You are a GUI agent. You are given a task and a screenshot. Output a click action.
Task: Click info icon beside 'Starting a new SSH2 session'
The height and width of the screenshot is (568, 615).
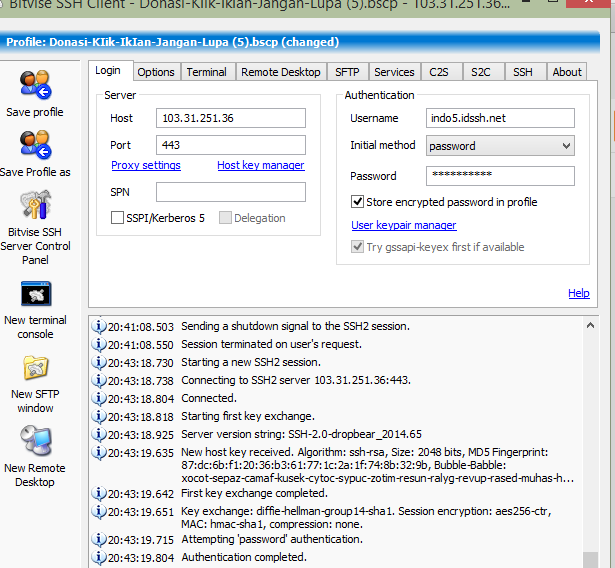pos(99,362)
